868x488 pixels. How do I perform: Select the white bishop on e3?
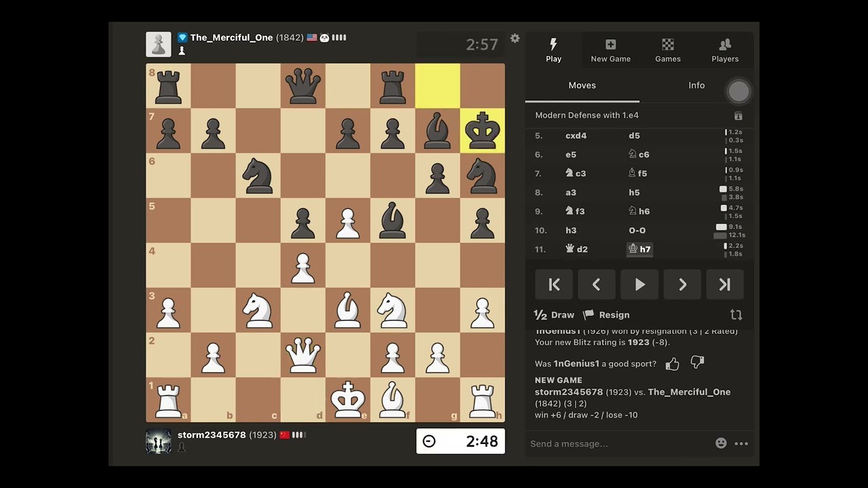tap(348, 310)
